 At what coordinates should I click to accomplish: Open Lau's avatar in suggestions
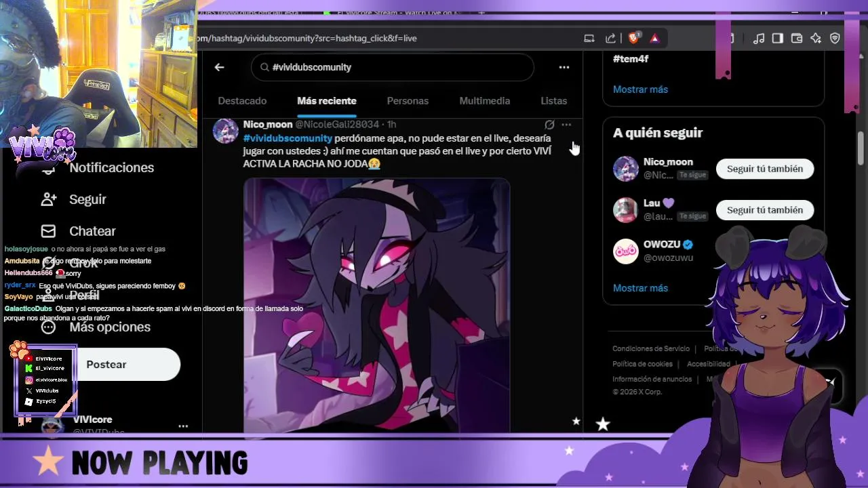pos(626,210)
